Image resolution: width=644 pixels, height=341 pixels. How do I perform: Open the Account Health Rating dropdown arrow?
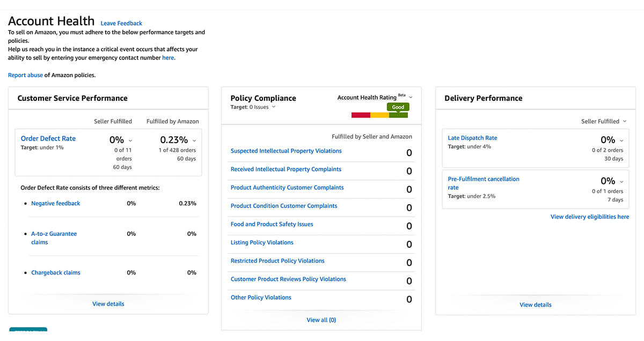tap(411, 97)
